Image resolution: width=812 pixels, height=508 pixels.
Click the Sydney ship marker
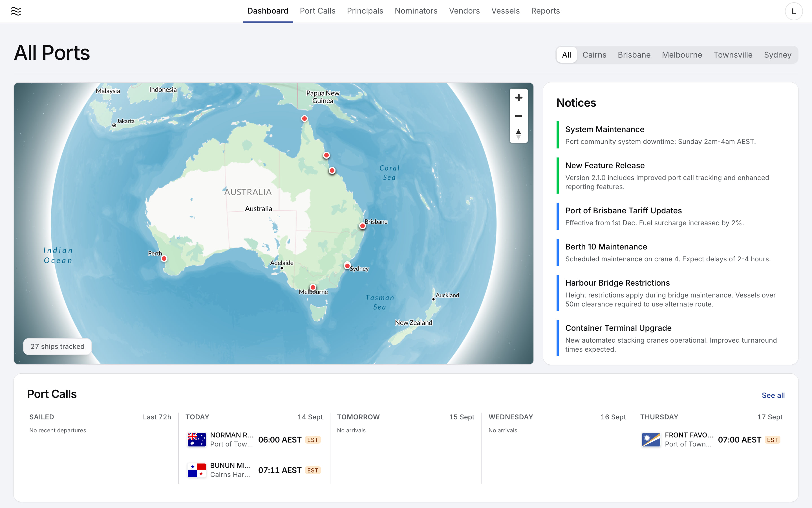pyautogui.click(x=347, y=266)
